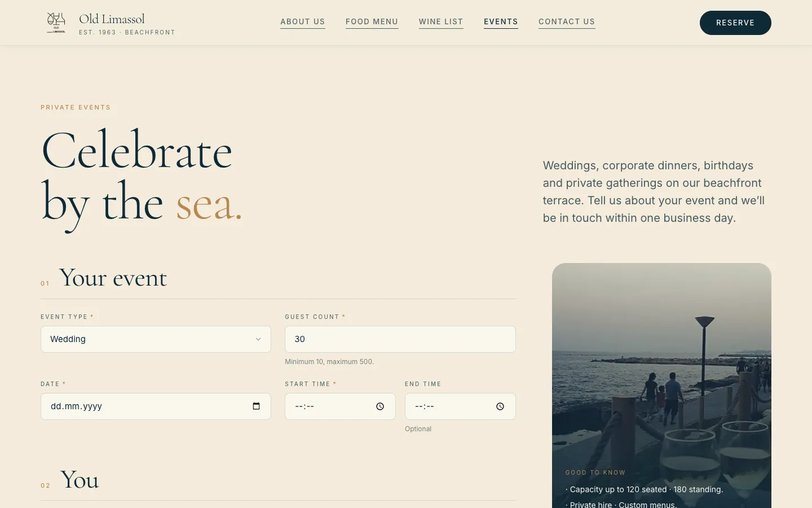
Task: Open the End Time clock picker icon
Action: click(x=500, y=406)
